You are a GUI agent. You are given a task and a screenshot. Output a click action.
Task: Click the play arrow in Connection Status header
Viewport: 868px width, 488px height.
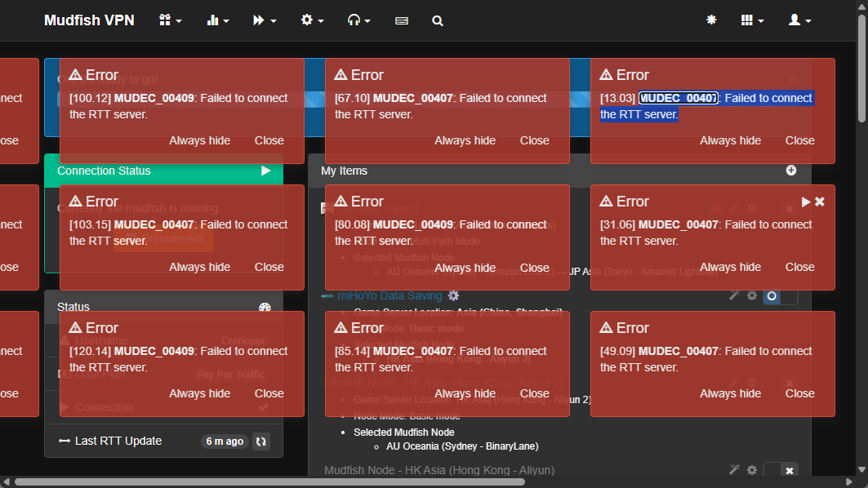tap(265, 171)
